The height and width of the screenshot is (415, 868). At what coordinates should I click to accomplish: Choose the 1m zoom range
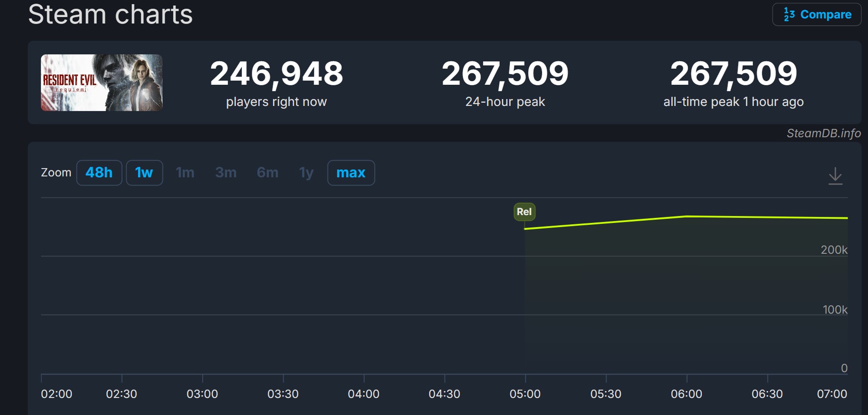[185, 173]
